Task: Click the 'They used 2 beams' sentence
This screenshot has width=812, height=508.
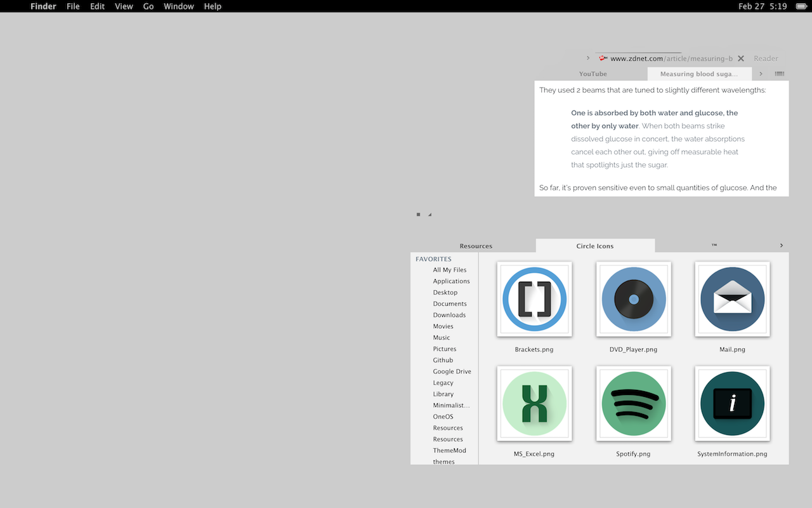Action: [653, 90]
